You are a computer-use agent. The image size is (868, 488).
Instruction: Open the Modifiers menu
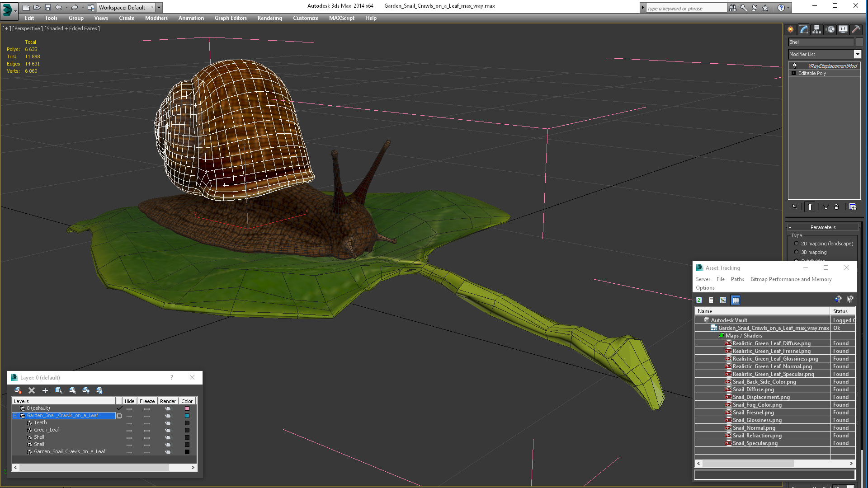pos(156,18)
